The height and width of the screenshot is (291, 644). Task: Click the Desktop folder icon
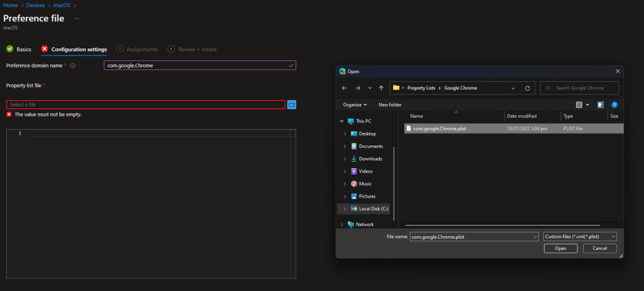tap(354, 134)
